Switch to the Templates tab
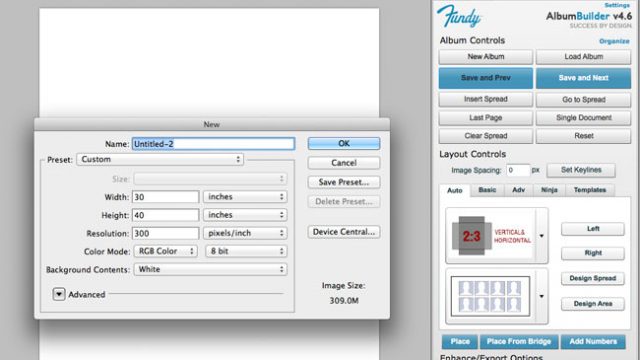Image resolution: width=640 pixels, height=360 pixels. click(590, 190)
